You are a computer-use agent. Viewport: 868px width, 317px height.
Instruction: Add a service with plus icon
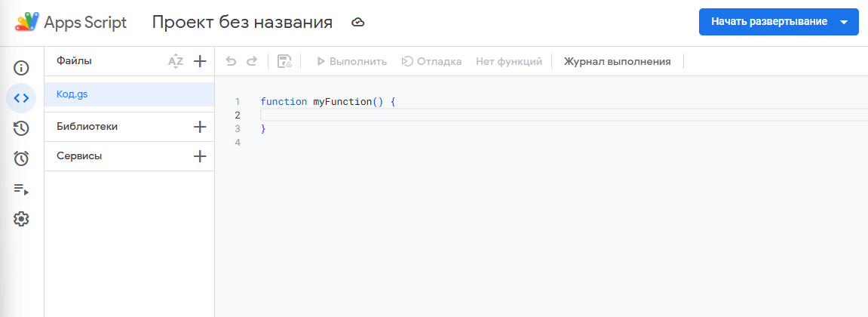pos(200,156)
